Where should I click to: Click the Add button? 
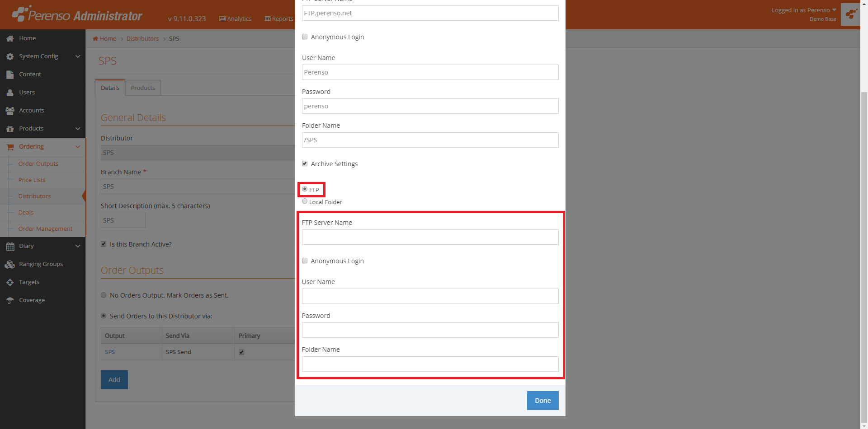tap(114, 380)
